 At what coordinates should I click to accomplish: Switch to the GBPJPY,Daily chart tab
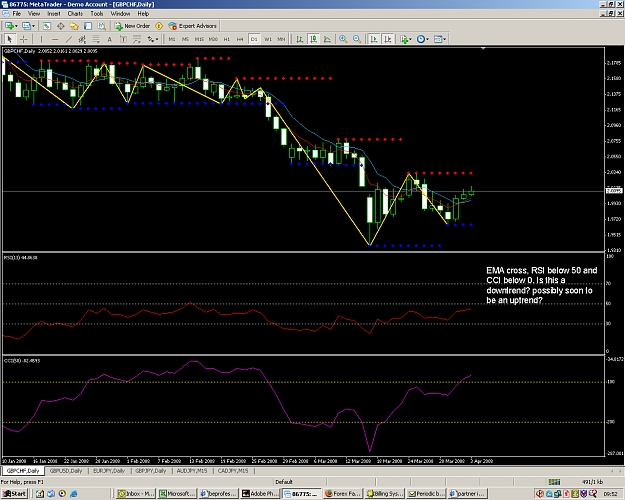[x=151, y=471]
